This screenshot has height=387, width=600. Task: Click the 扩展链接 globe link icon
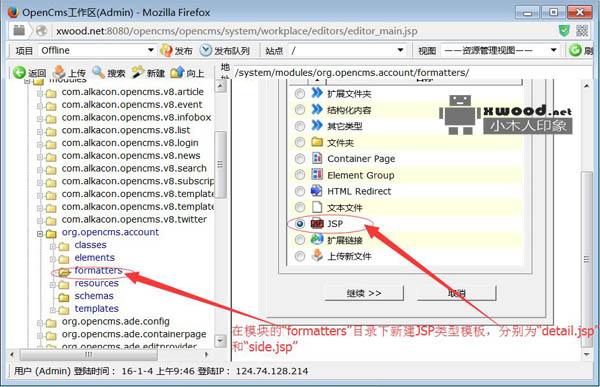[x=317, y=240]
